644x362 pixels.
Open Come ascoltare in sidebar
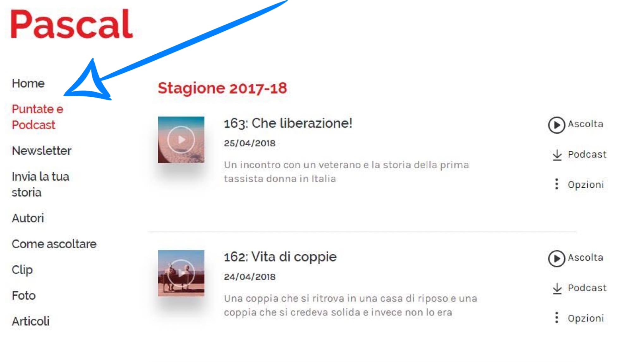[x=54, y=244]
